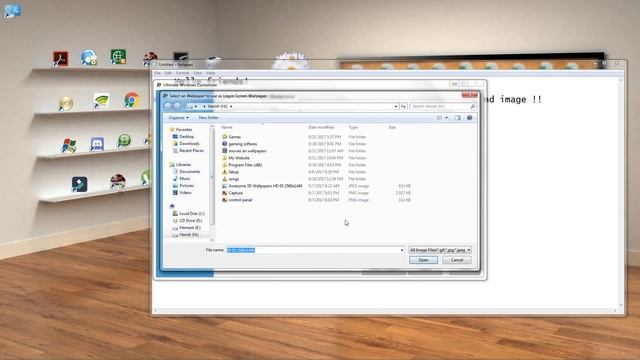
Task: Sort by the Size column header
Action: [392, 127]
